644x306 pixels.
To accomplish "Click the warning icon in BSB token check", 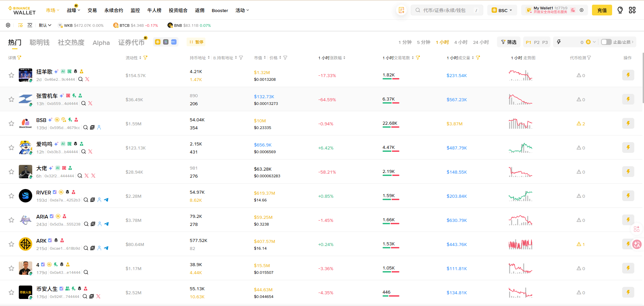I will coord(579,124).
